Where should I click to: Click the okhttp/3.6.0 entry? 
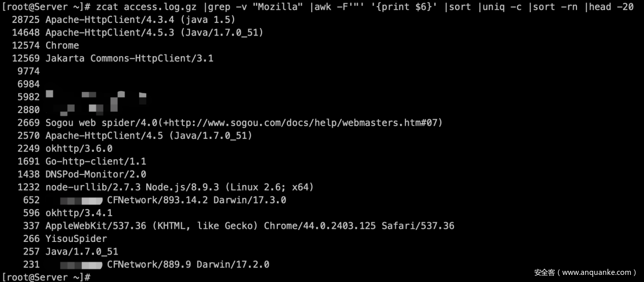(79, 149)
